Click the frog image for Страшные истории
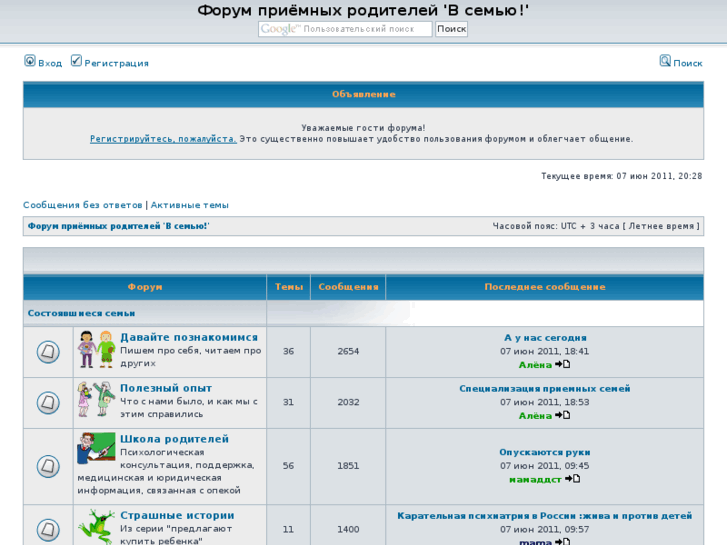Viewport: 727px width, 545px height. tap(96, 526)
